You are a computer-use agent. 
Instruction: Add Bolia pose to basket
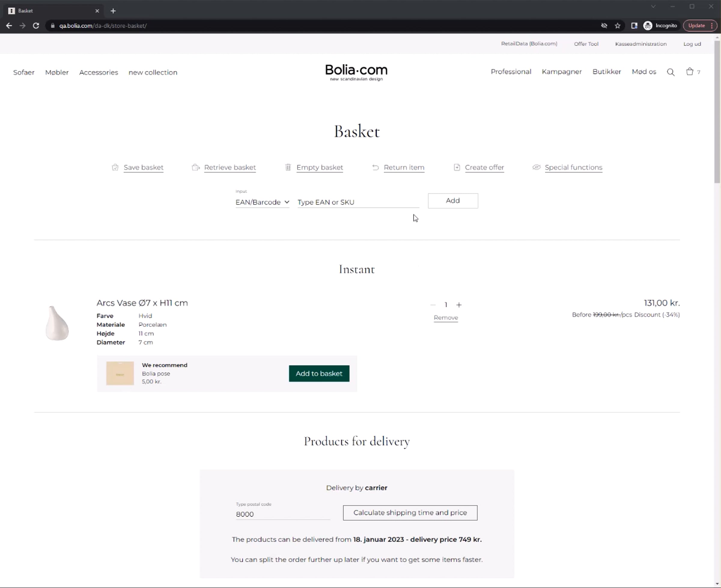pos(319,373)
